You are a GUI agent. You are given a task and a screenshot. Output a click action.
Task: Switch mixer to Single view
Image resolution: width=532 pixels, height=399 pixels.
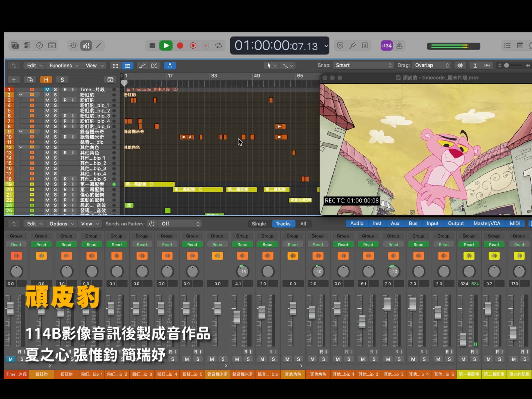coord(259,224)
